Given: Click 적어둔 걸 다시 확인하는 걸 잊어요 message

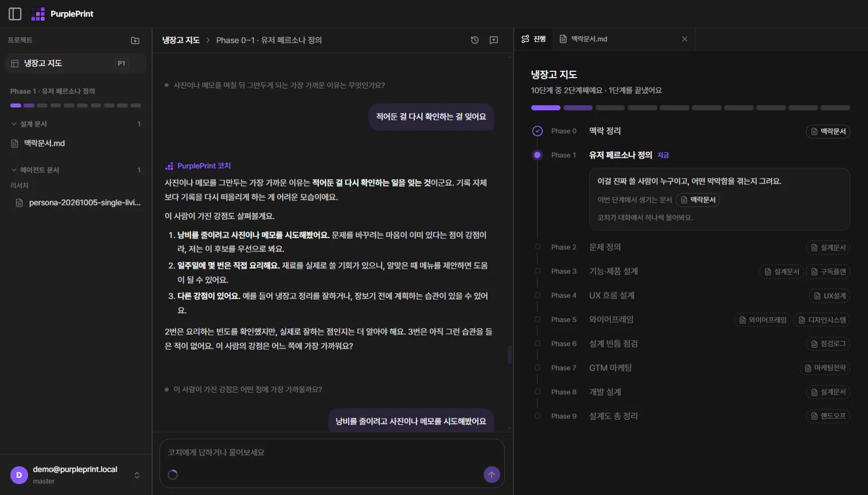Looking at the screenshot, I should (431, 117).
